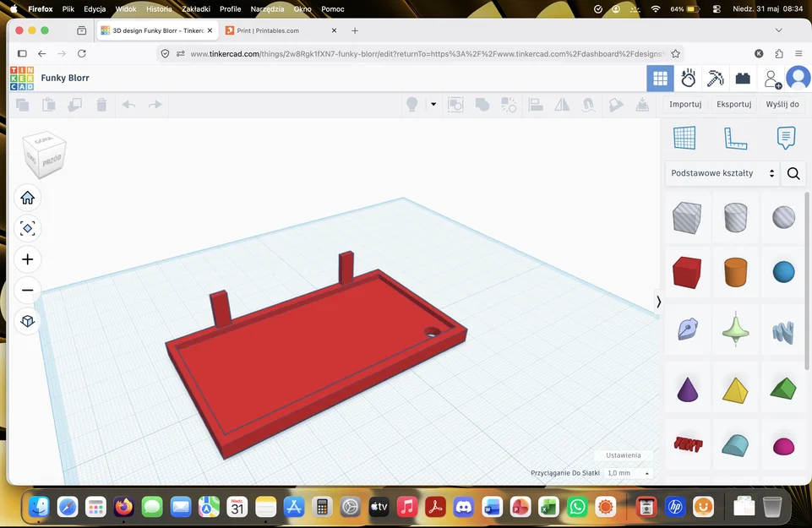Click the Fit all in view icon
Screen dimensions: 812x528
(27, 228)
